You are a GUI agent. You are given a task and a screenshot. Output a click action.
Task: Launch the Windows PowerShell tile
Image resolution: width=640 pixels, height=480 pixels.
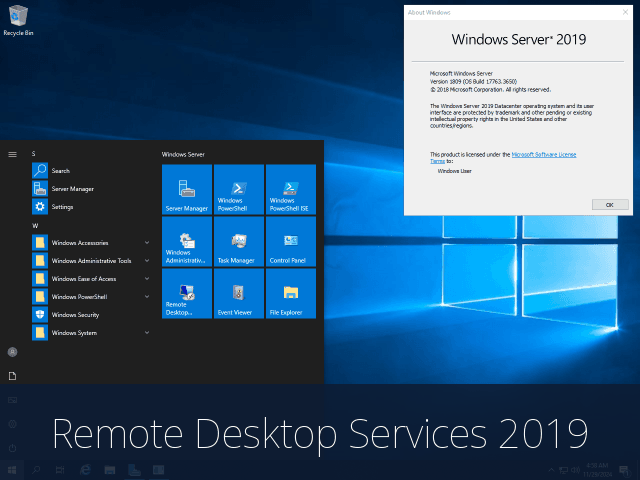click(239, 189)
